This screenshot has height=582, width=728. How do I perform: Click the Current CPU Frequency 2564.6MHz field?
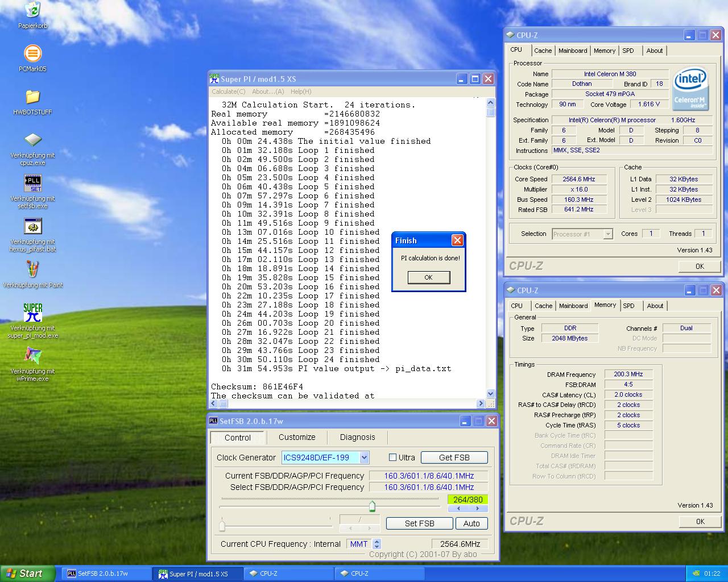460,544
